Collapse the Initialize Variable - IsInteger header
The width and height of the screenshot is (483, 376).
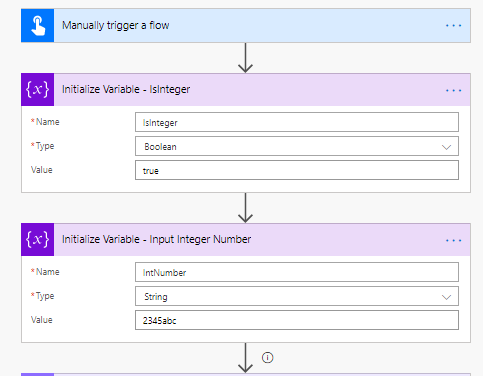[x=246, y=90]
